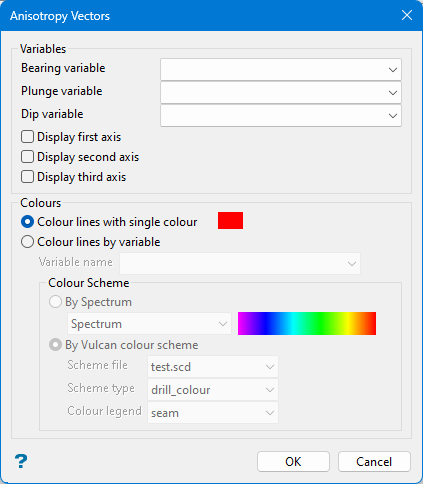Choose Colour lines by variable option
Viewport: 423px width, 484px height.
tap(27, 242)
